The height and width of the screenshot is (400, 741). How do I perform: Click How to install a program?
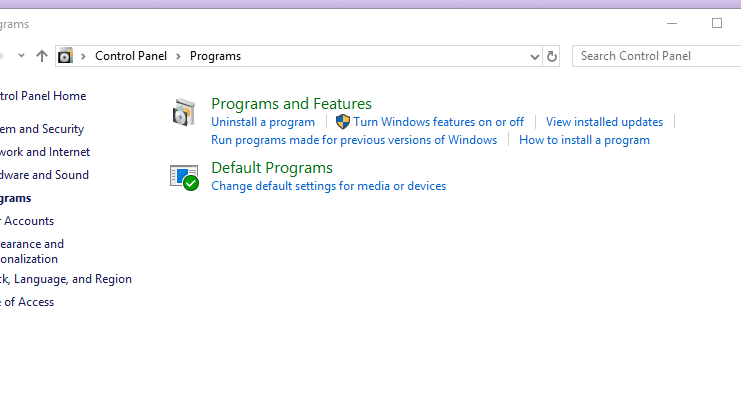(584, 140)
